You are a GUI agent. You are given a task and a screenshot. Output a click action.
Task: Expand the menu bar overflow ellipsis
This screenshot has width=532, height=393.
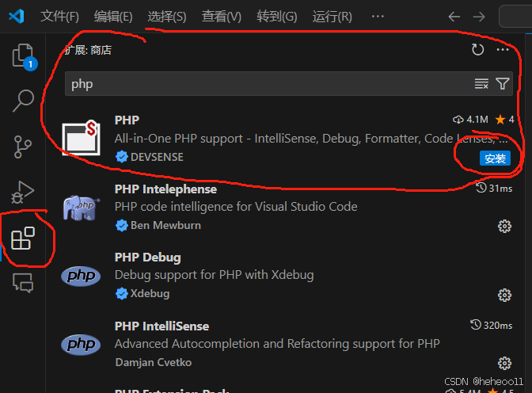pyautogui.click(x=378, y=17)
